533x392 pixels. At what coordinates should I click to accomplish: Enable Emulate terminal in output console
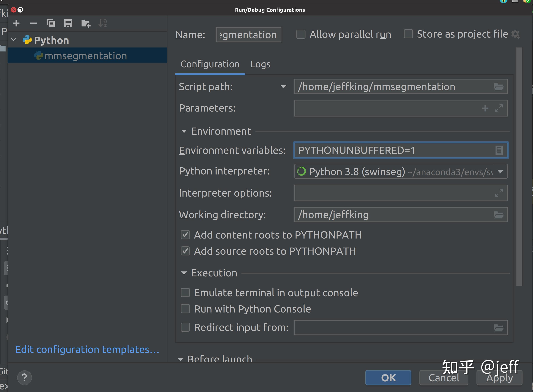click(x=185, y=293)
